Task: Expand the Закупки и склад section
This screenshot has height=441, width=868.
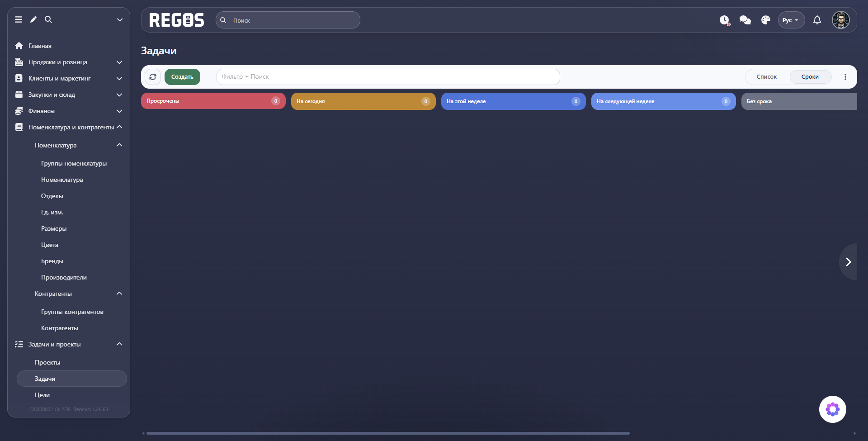Action: [x=69, y=95]
